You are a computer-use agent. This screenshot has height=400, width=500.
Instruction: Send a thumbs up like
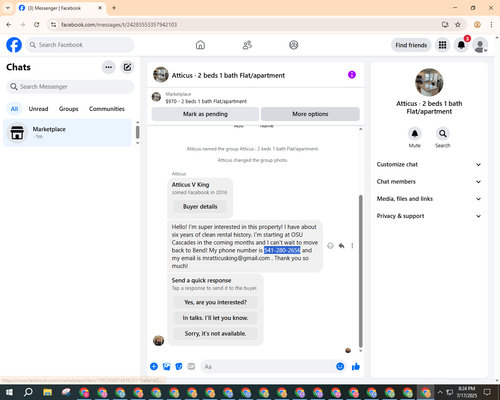[x=356, y=367]
